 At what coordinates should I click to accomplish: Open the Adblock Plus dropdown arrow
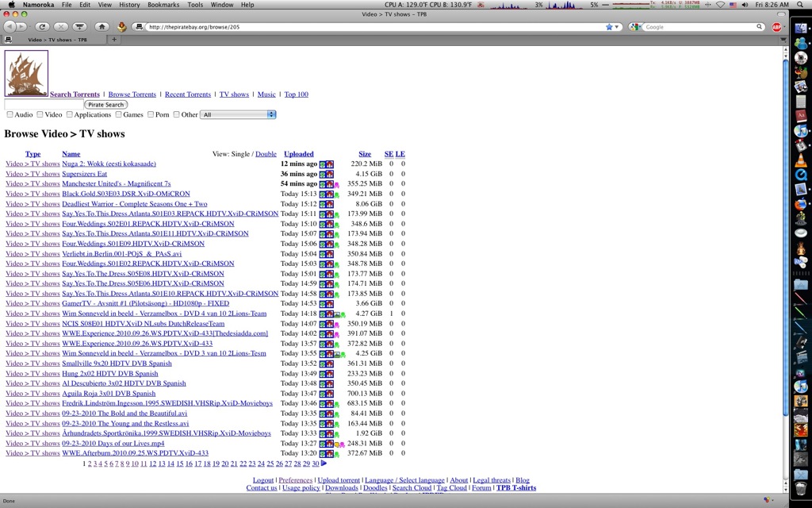(785, 27)
